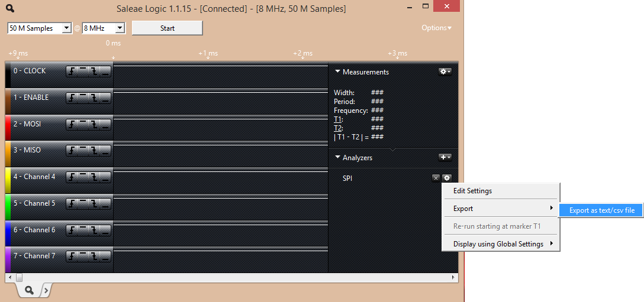Screen dimensions: 644x302
Task: Open the Options menu
Action: point(436,28)
